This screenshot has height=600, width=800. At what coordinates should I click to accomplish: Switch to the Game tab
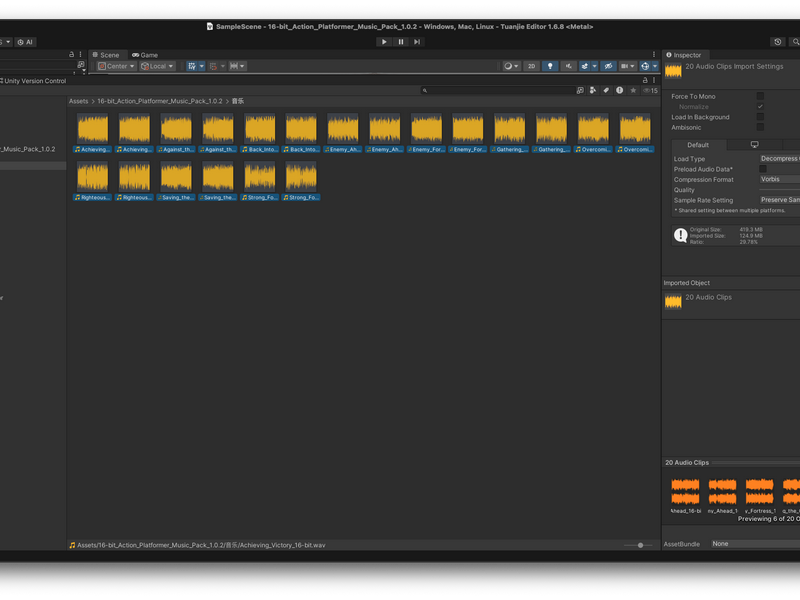point(145,55)
